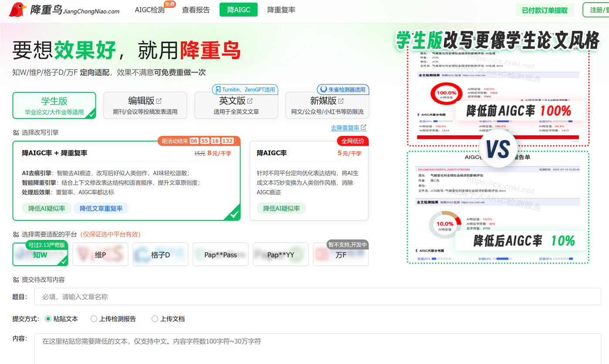The width and height of the screenshot is (609, 364).
Task: Click the 学生版改写更像学生论文风格 banner heading
Action: click(x=497, y=41)
